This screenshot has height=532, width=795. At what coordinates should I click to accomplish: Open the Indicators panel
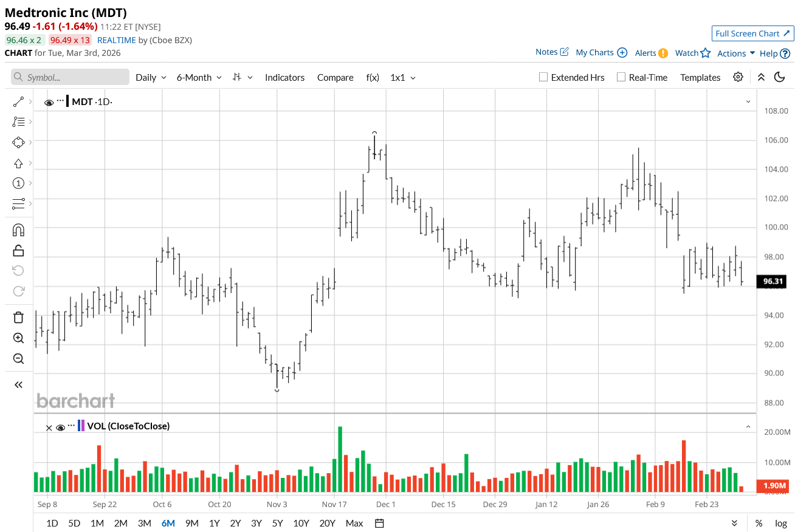tap(284, 77)
